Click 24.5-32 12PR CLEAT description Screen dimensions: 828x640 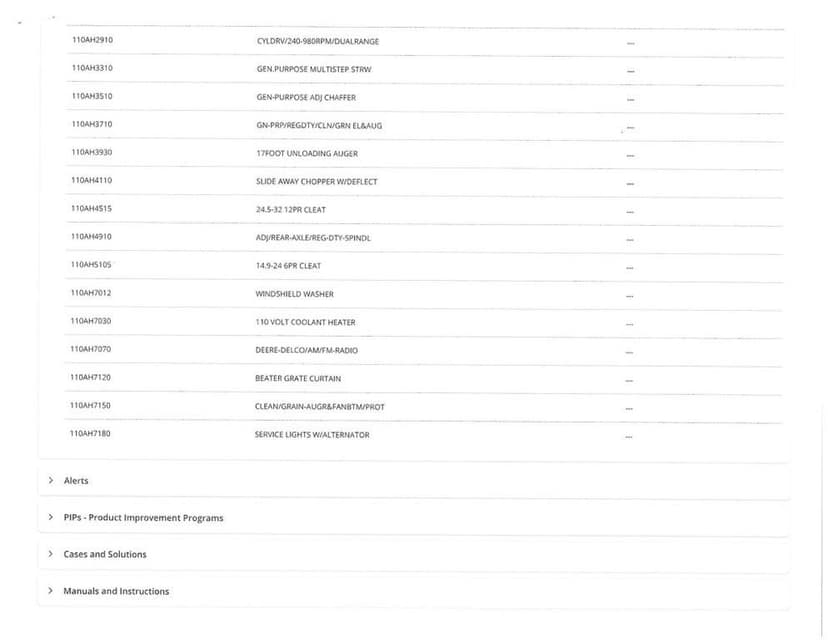click(291, 210)
